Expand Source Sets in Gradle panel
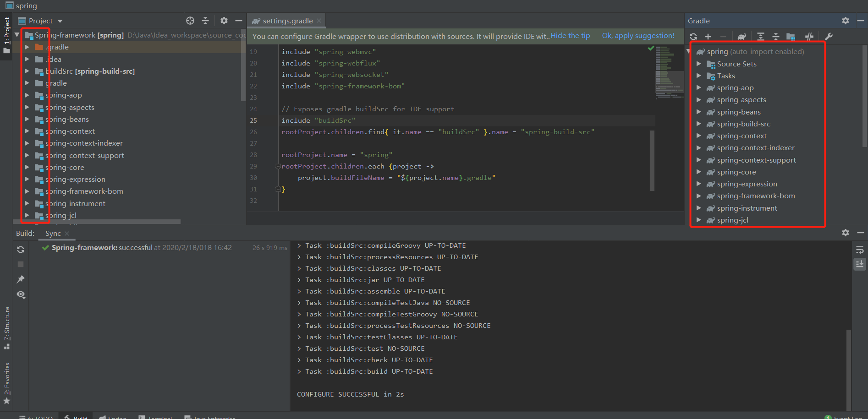 pyautogui.click(x=699, y=64)
